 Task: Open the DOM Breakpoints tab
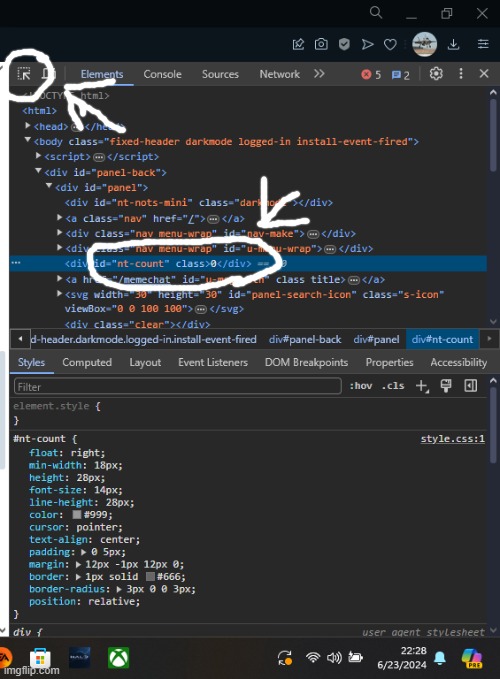point(306,362)
